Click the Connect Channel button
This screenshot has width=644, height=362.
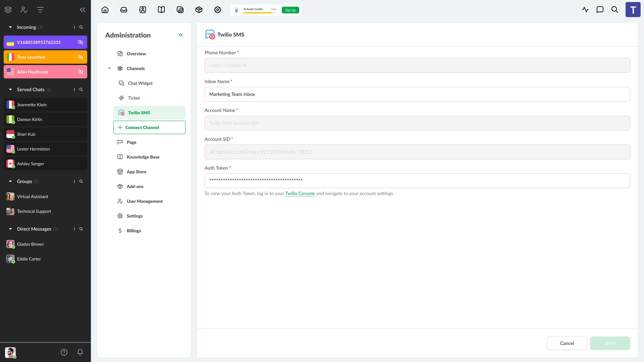[x=149, y=127]
